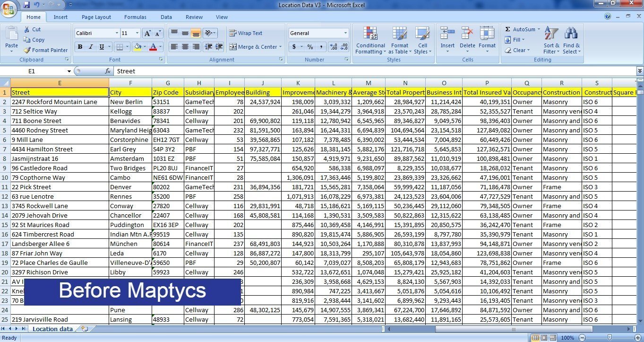
Task: Click Conditional Formatting
Action: click(371, 40)
